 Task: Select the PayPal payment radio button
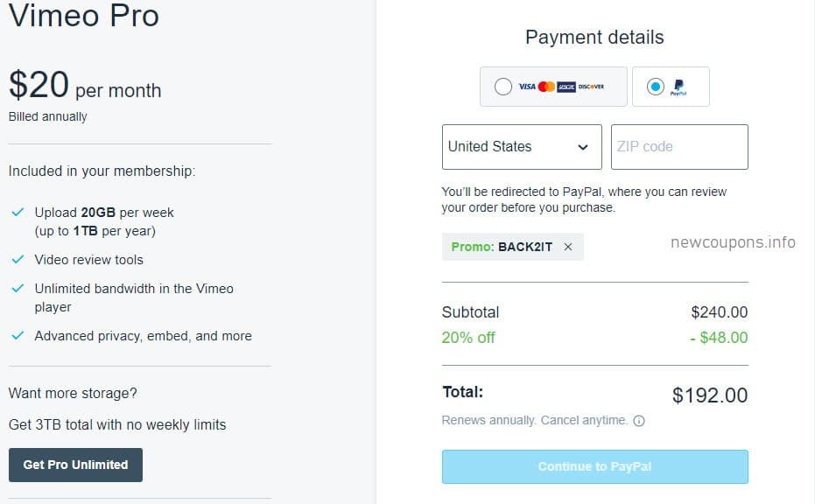[x=655, y=86]
